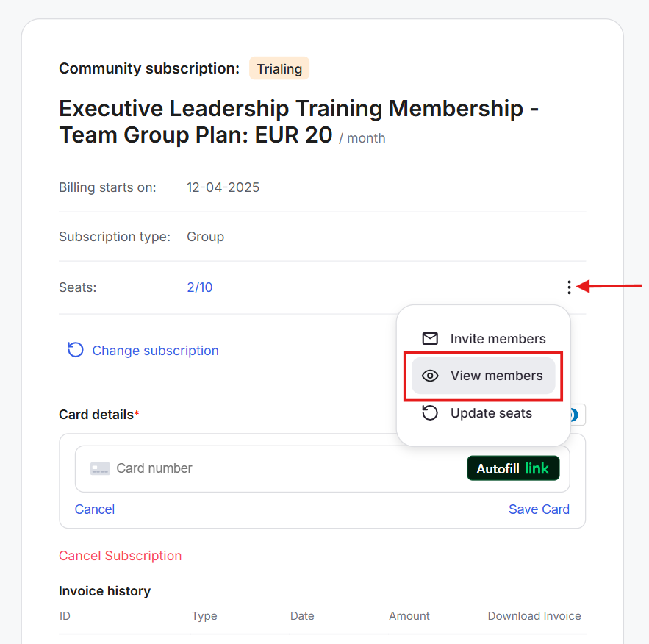Click the Download Invoice column header

pyautogui.click(x=534, y=616)
